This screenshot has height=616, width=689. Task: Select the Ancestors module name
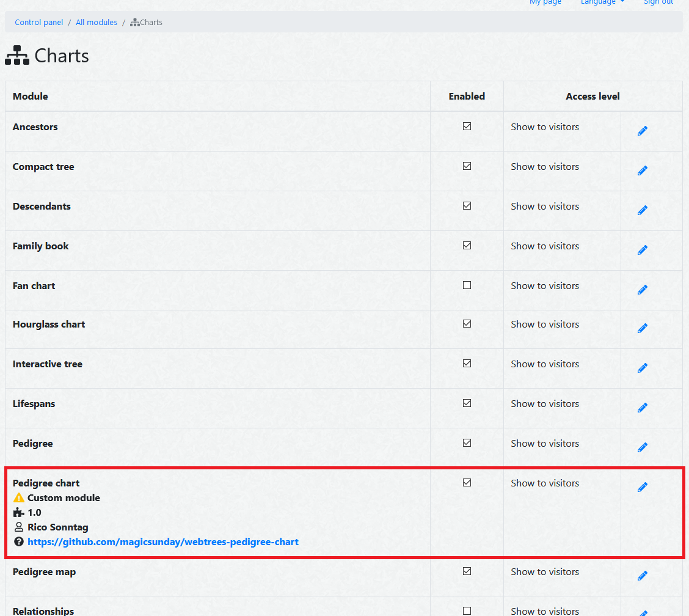(x=35, y=127)
